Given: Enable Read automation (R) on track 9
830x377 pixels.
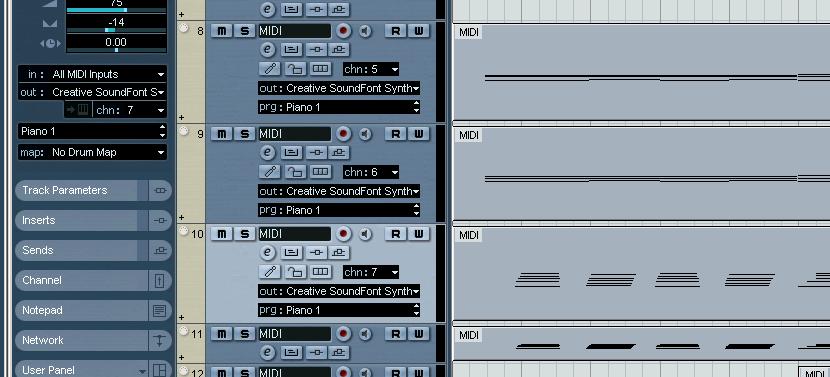Looking at the screenshot, I should pyautogui.click(x=395, y=133).
